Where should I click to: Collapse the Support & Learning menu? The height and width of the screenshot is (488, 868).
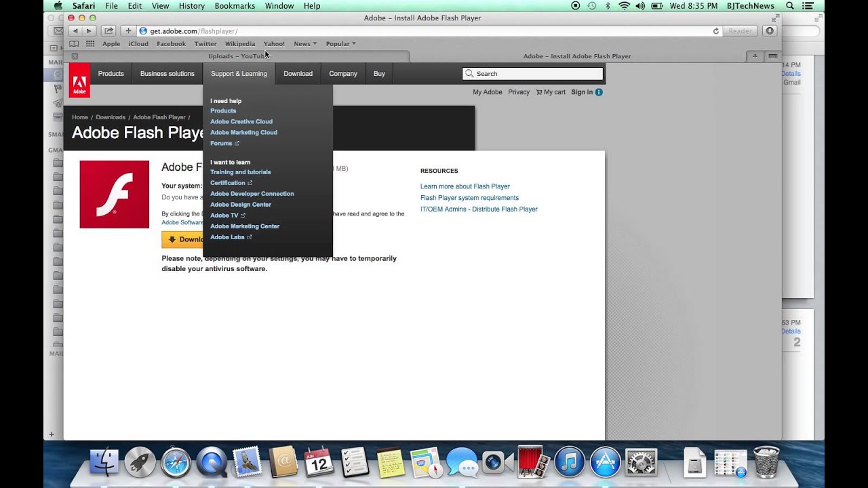click(x=239, y=74)
